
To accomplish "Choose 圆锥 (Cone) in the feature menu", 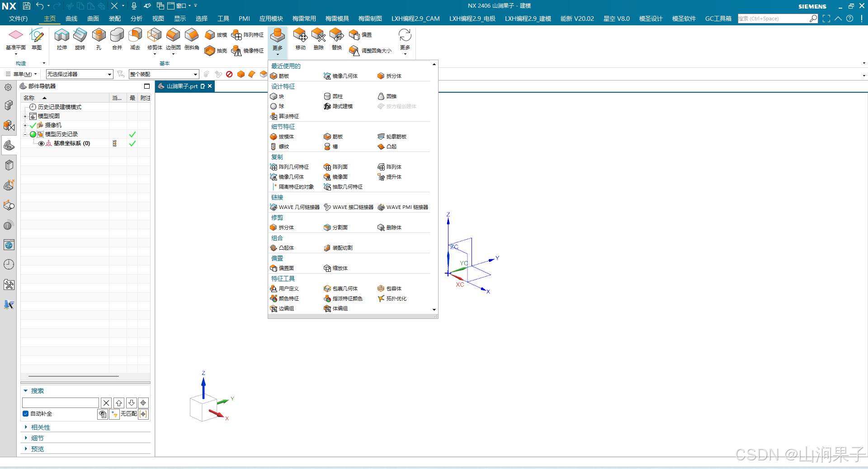I will coord(387,96).
